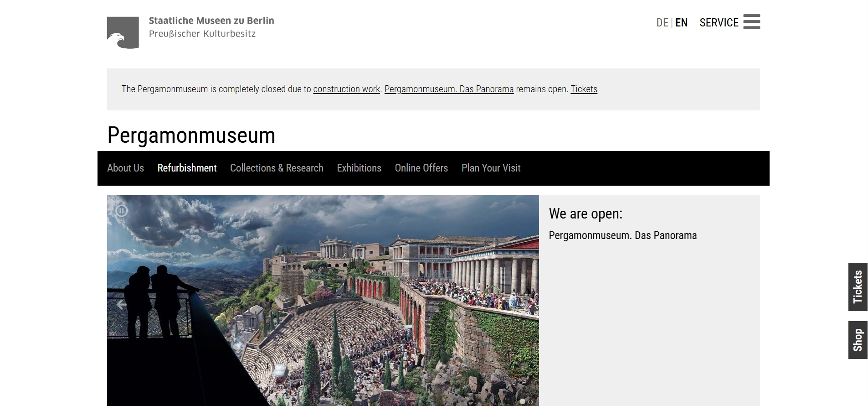Image resolution: width=868 pixels, height=406 pixels.
Task: Open the vertical Shop side tab
Action: [x=858, y=340]
